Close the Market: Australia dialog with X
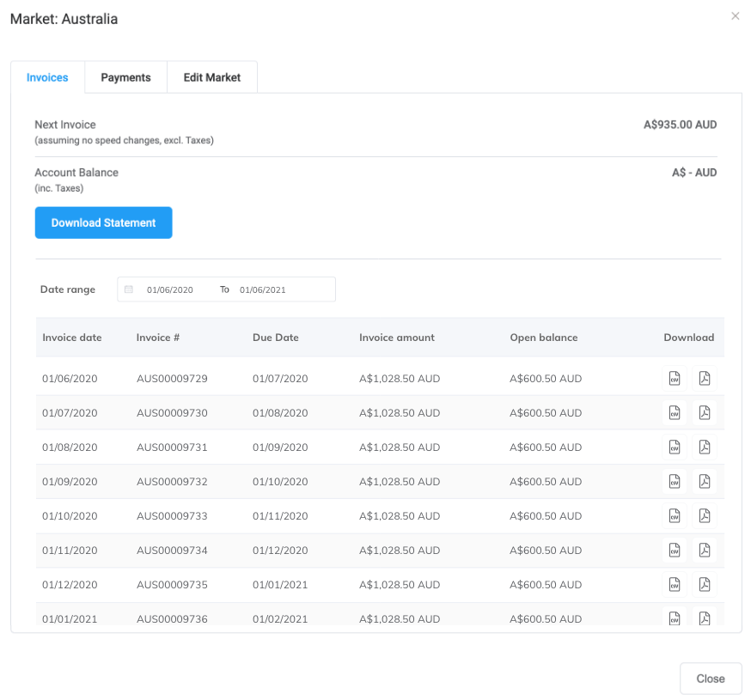This screenshot has height=700, width=751. pos(736,16)
